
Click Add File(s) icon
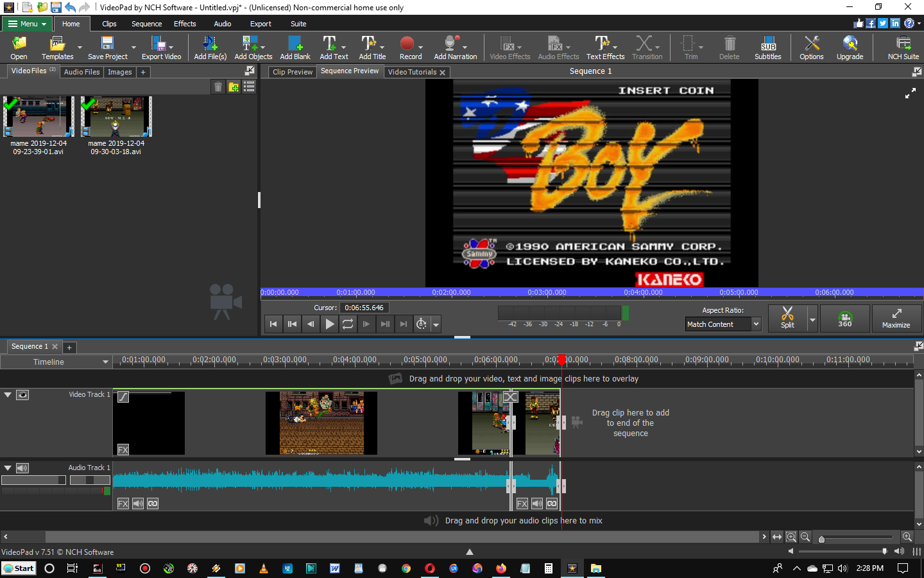210,48
